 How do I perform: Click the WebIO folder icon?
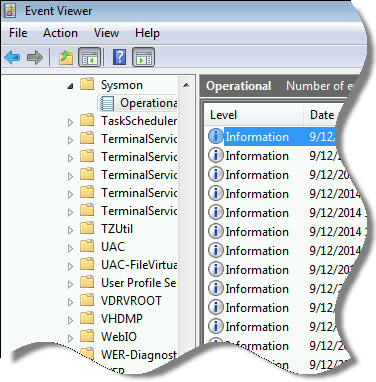87,336
